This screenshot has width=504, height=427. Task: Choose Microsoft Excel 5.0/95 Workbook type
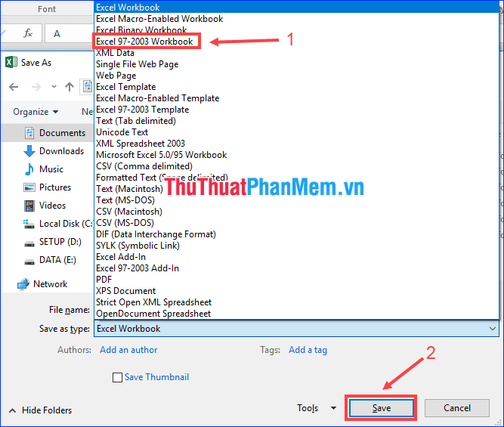pyautogui.click(x=296, y=155)
